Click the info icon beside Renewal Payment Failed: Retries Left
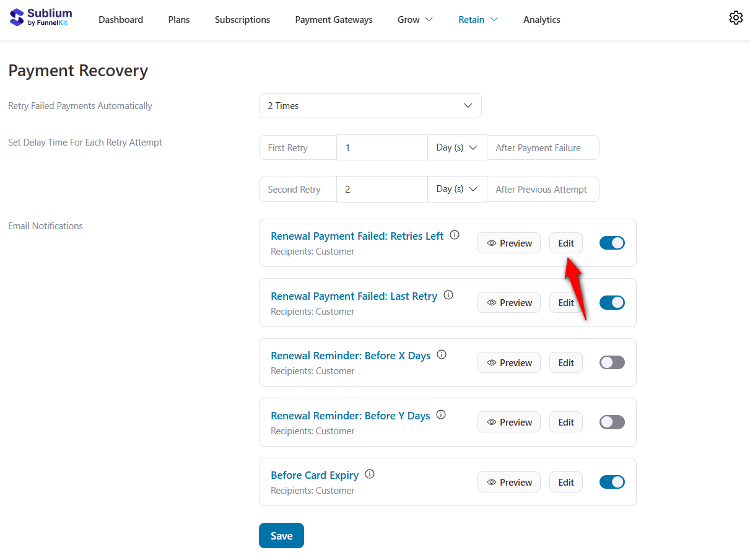750x560 pixels. [x=455, y=234]
